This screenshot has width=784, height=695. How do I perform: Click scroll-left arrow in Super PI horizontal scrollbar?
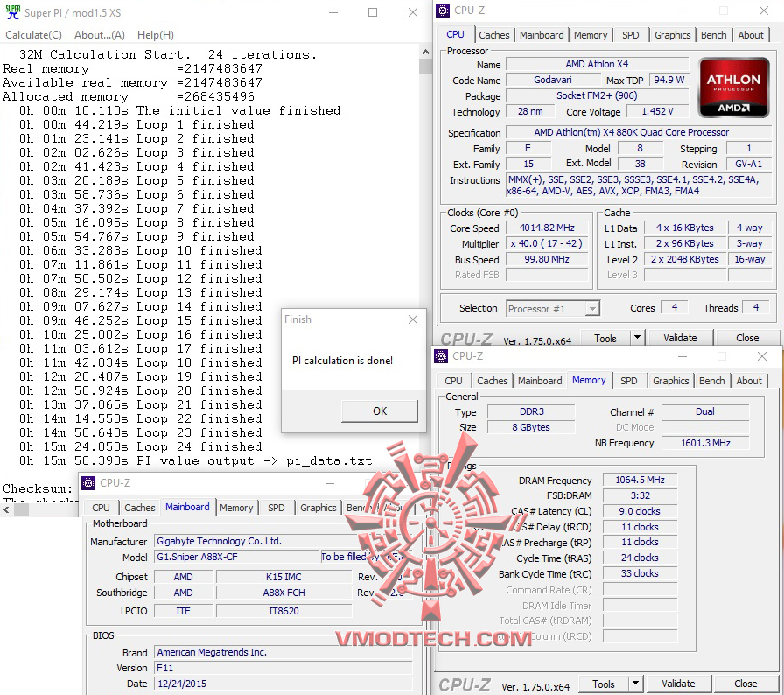pyautogui.click(x=6, y=510)
